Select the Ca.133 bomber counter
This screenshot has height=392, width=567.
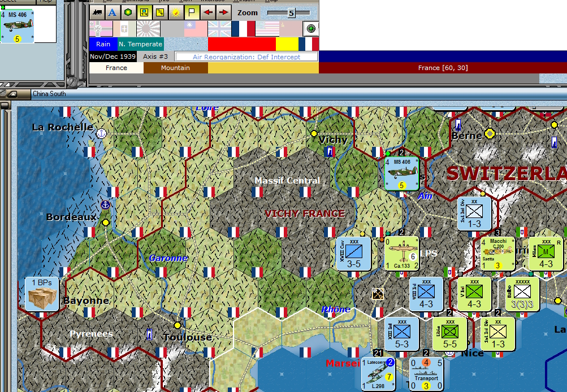402,254
